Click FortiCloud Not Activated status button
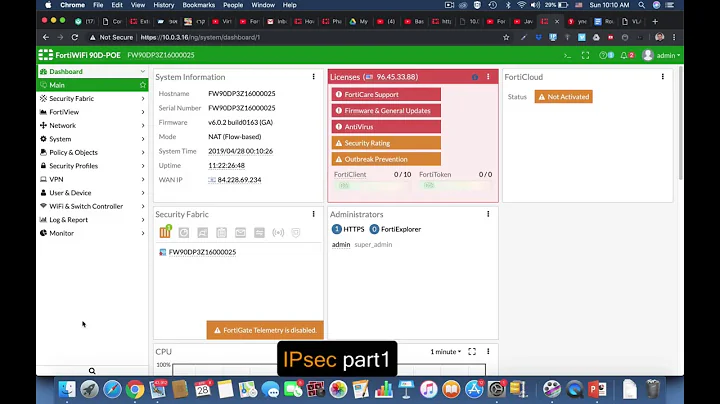Image resolution: width=720 pixels, height=404 pixels. pyautogui.click(x=563, y=97)
